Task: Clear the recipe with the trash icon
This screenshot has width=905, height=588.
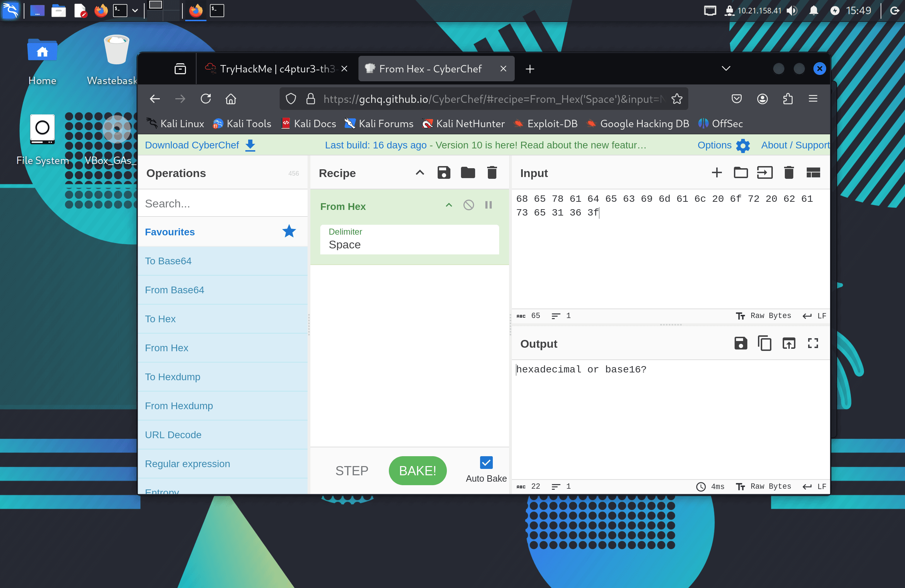Action: click(492, 173)
